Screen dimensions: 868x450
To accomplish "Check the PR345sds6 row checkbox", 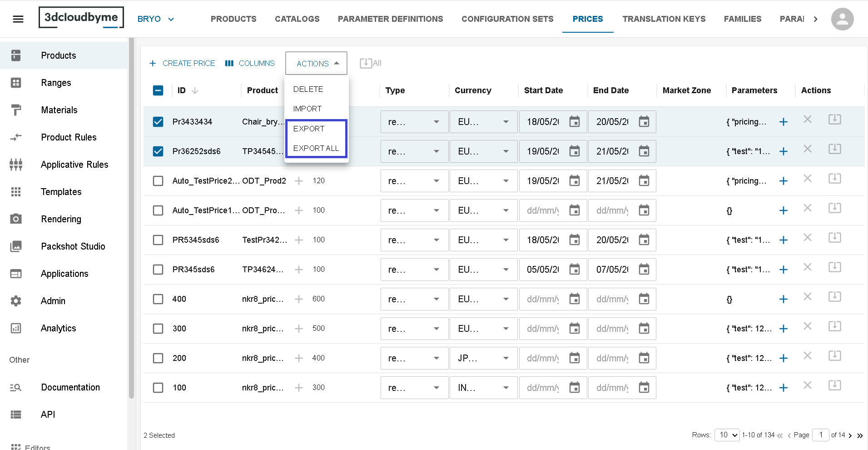I will tap(158, 270).
